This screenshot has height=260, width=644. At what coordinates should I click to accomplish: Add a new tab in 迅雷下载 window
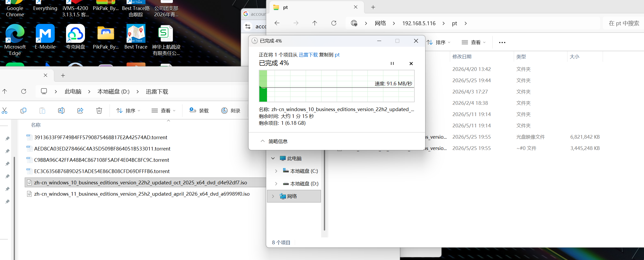click(x=63, y=75)
